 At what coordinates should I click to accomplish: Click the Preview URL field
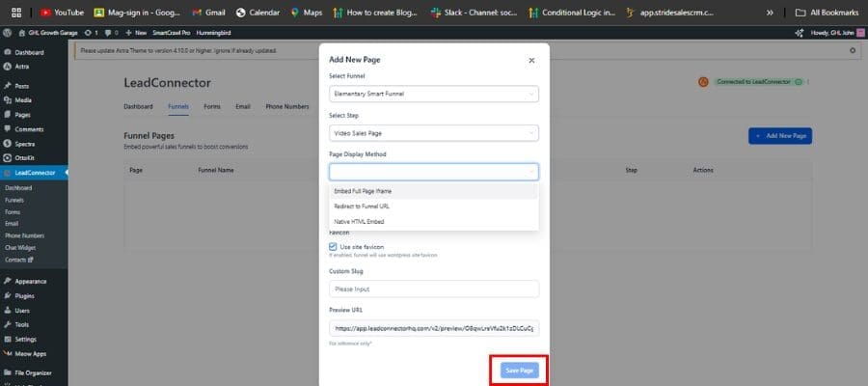point(433,328)
